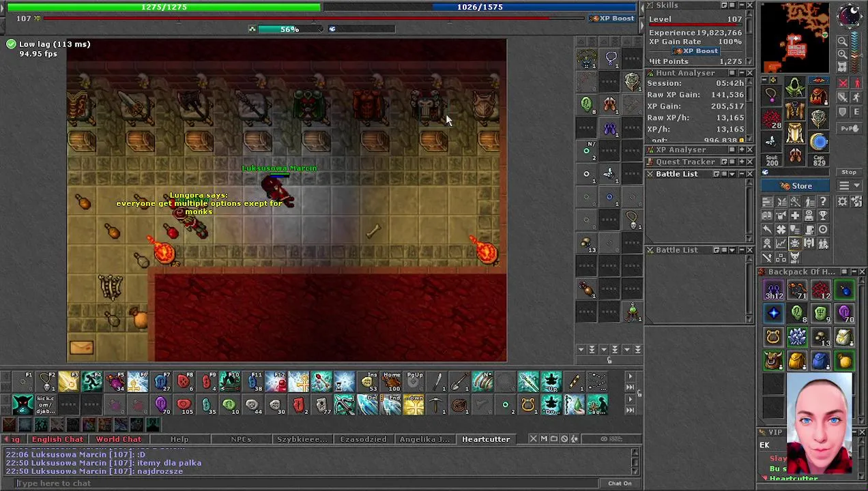Click the F12 hotkey slot
The image size is (868, 491).
coord(276,382)
